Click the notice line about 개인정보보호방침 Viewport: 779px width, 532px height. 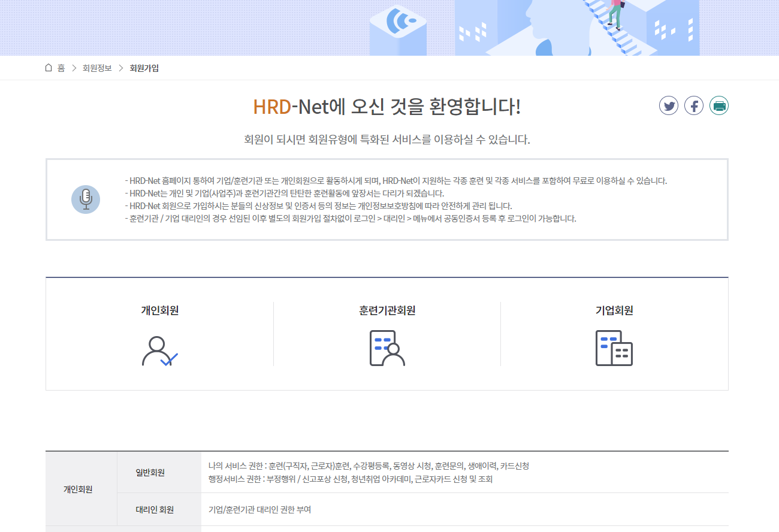coord(318,205)
